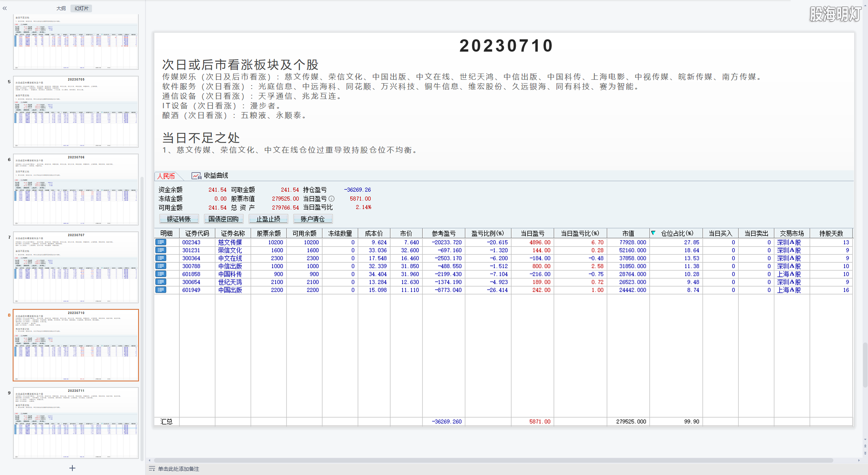The image size is (868, 475).
Task: Open slide 5 thumbnail dated 20230705
Action: click(x=76, y=112)
